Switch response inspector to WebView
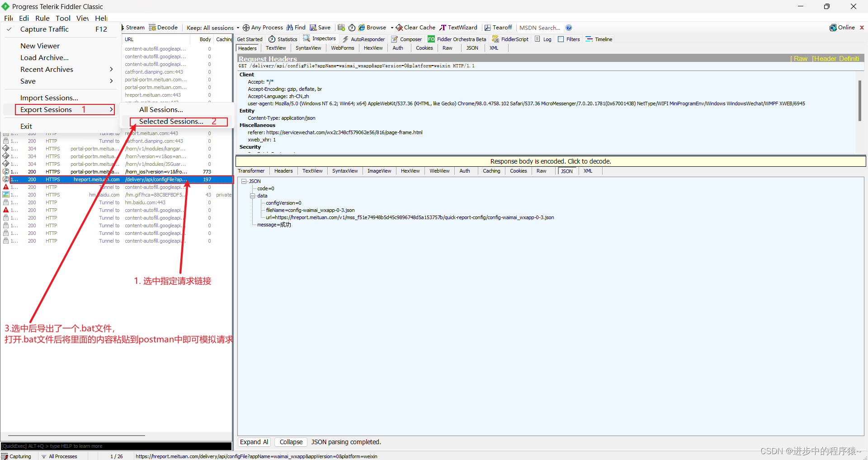 (439, 171)
